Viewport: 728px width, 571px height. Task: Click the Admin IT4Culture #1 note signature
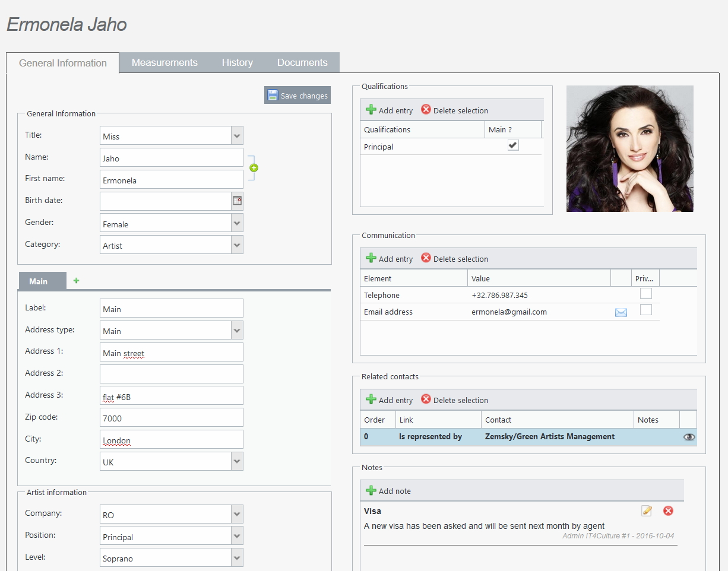click(618, 536)
